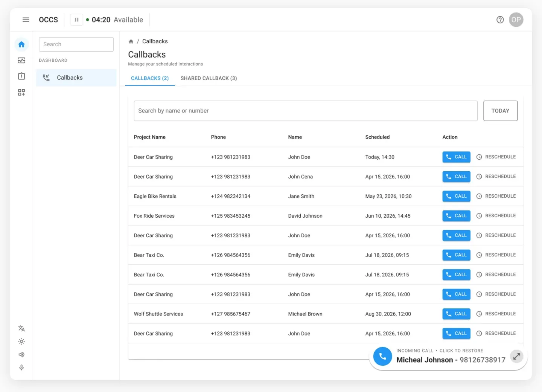Toggle the microphone icon
The width and height of the screenshot is (542, 392).
tap(21, 368)
